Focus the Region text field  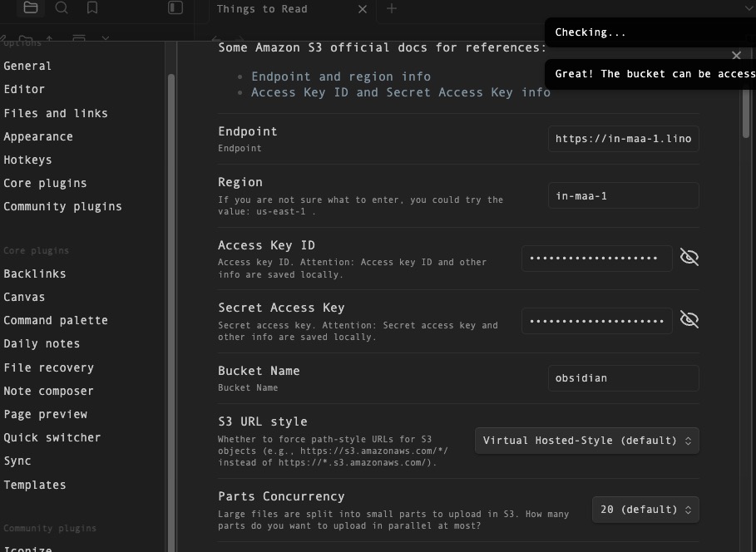(x=623, y=196)
